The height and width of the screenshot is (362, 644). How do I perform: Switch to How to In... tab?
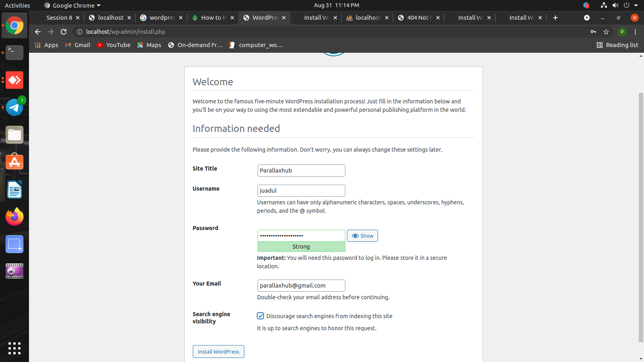point(213,18)
